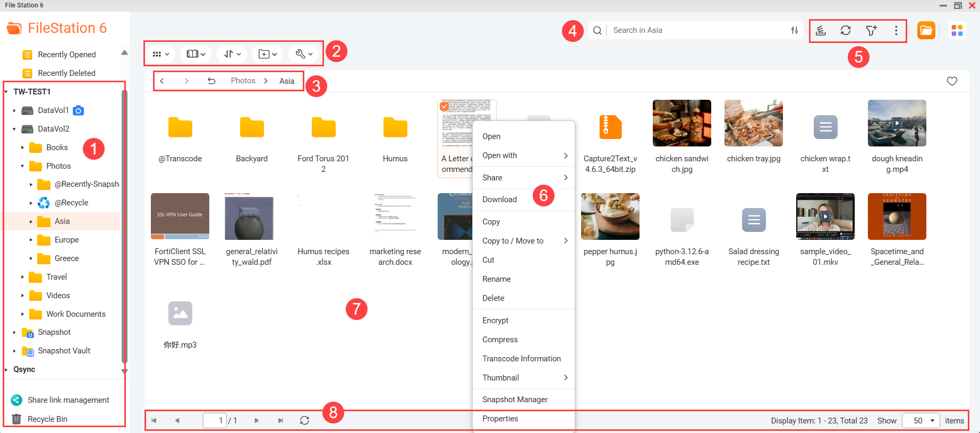Click the search magnifier icon
The width and height of the screenshot is (980, 433).
click(598, 30)
